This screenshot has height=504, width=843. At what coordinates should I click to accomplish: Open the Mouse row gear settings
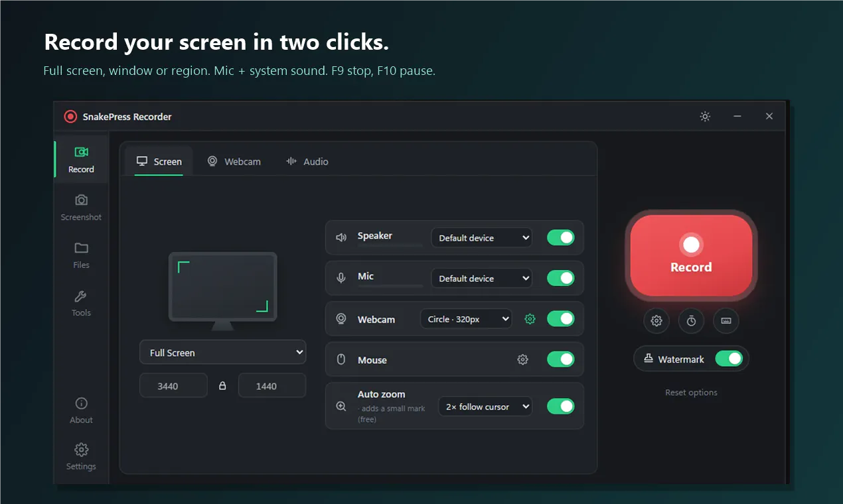pyautogui.click(x=523, y=359)
